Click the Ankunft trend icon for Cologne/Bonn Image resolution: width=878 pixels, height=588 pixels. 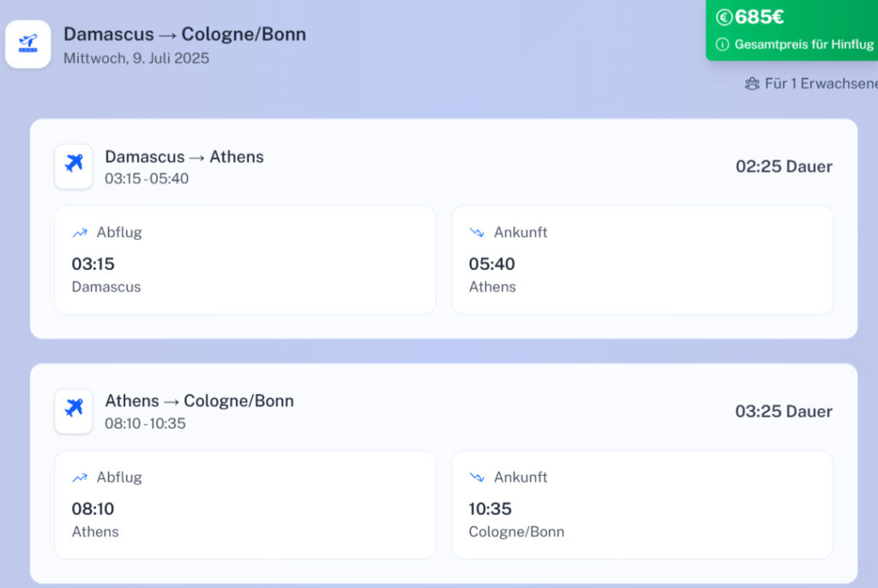point(477,477)
